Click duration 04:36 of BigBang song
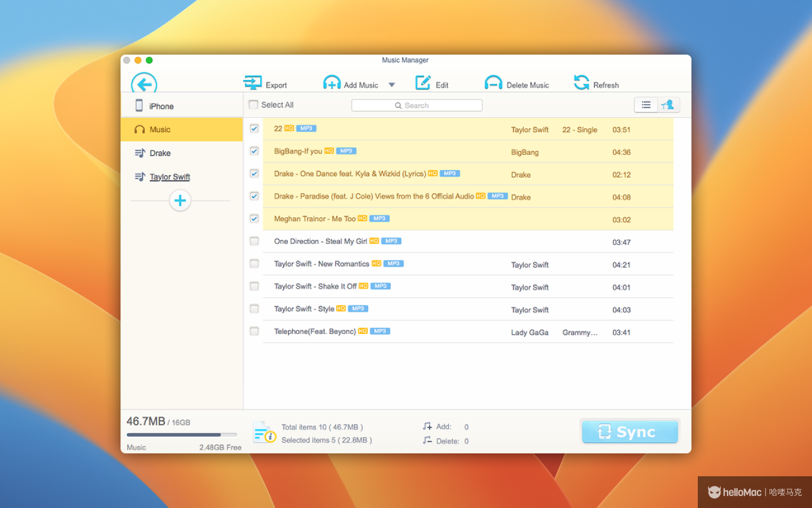 [622, 152]
